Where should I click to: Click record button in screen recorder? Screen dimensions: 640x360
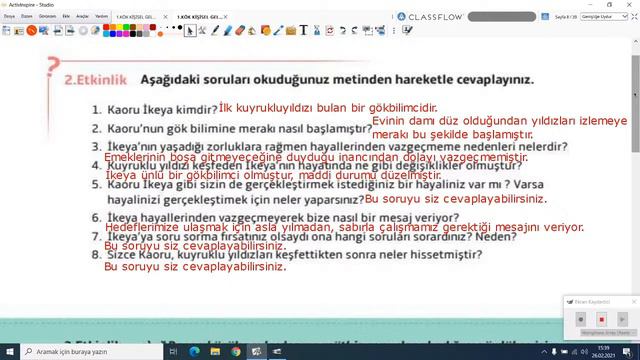pos(581,319)
